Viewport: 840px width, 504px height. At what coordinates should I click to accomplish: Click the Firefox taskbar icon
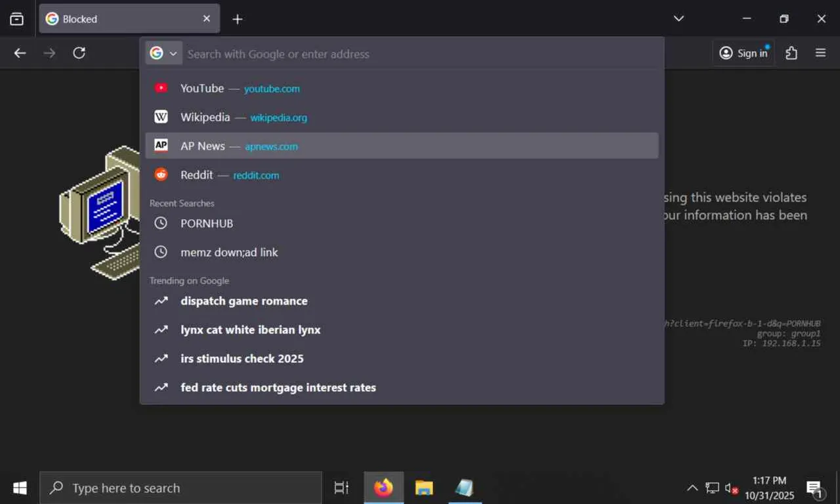tap(383, 488)
